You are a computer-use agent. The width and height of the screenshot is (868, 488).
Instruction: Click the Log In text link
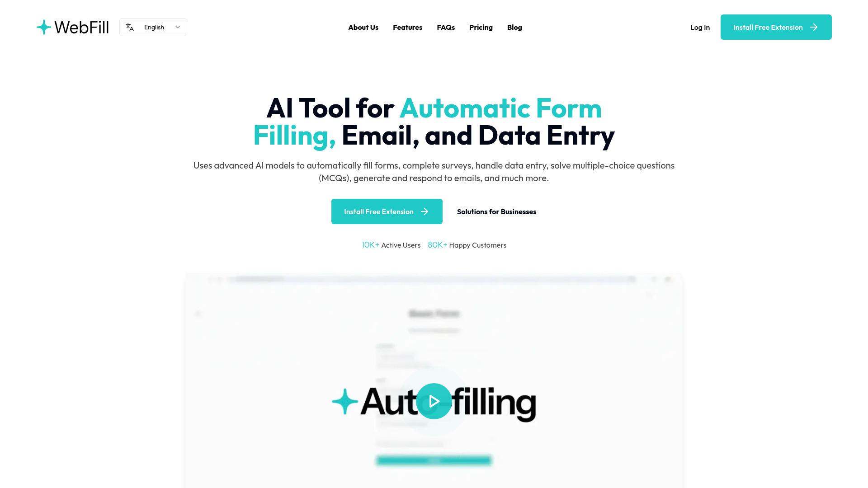(x=700, y=27)
